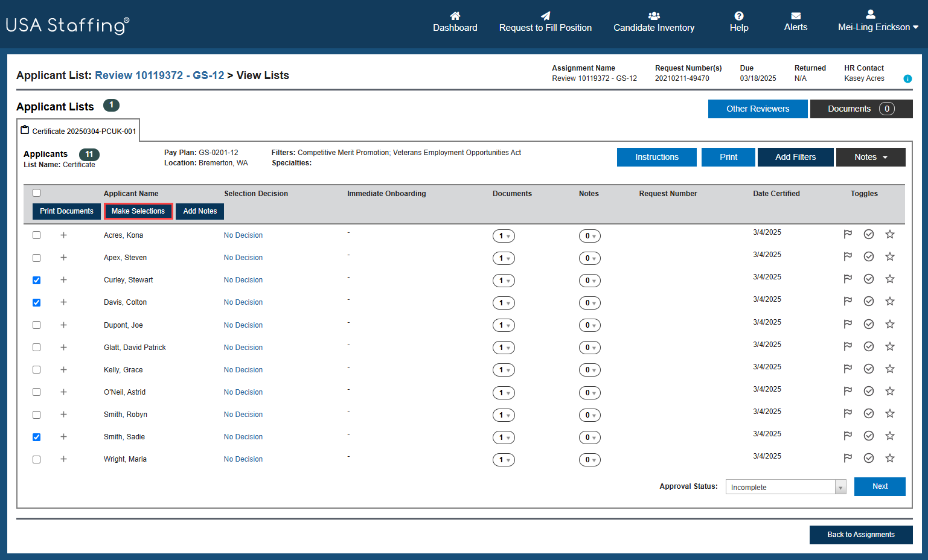Screen dimensions: 928x560
Task: Click the Add Filters button
Action: (x=796, y=157)
